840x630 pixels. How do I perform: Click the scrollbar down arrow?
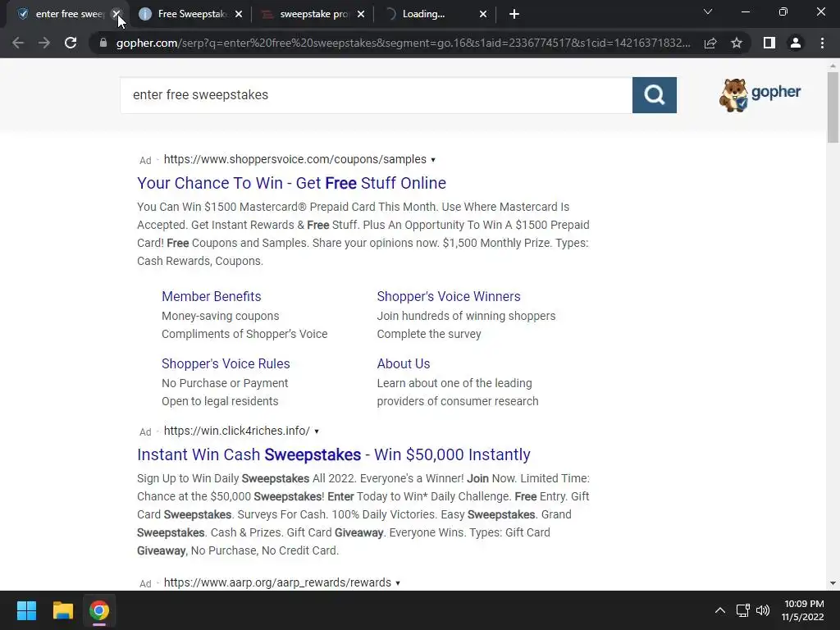[833, 583]
